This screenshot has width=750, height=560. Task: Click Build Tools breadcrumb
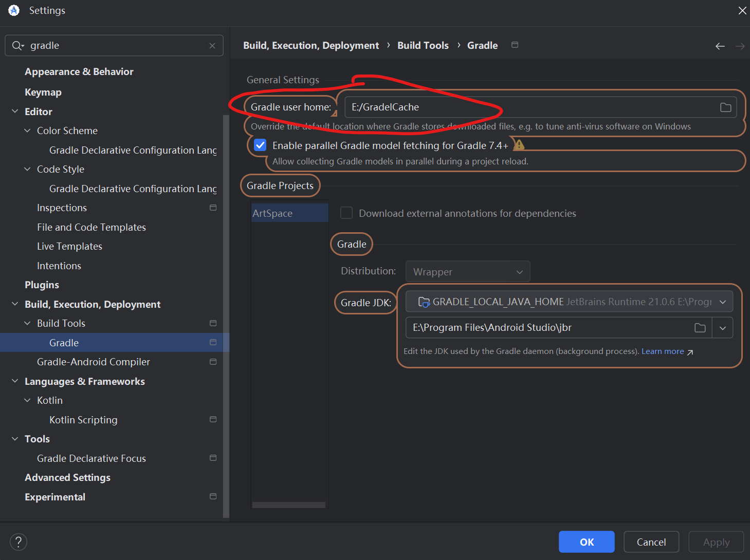(423, 45)
